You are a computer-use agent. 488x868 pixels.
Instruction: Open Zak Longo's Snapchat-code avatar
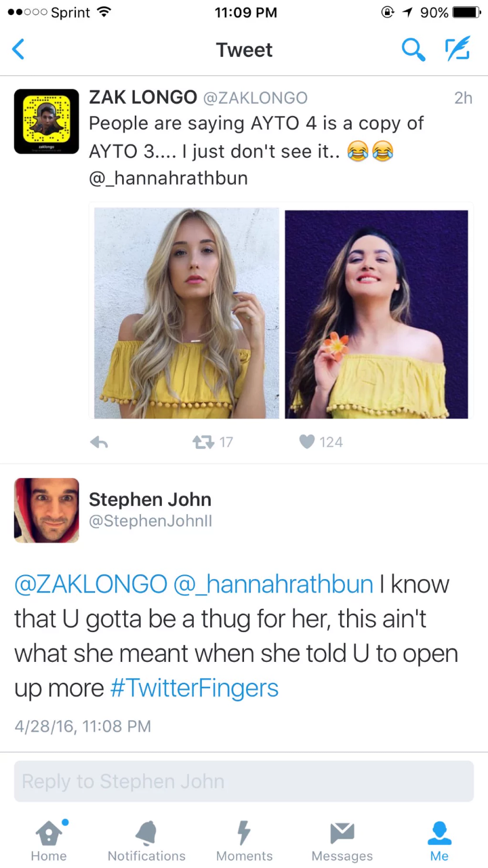point(47,122)
